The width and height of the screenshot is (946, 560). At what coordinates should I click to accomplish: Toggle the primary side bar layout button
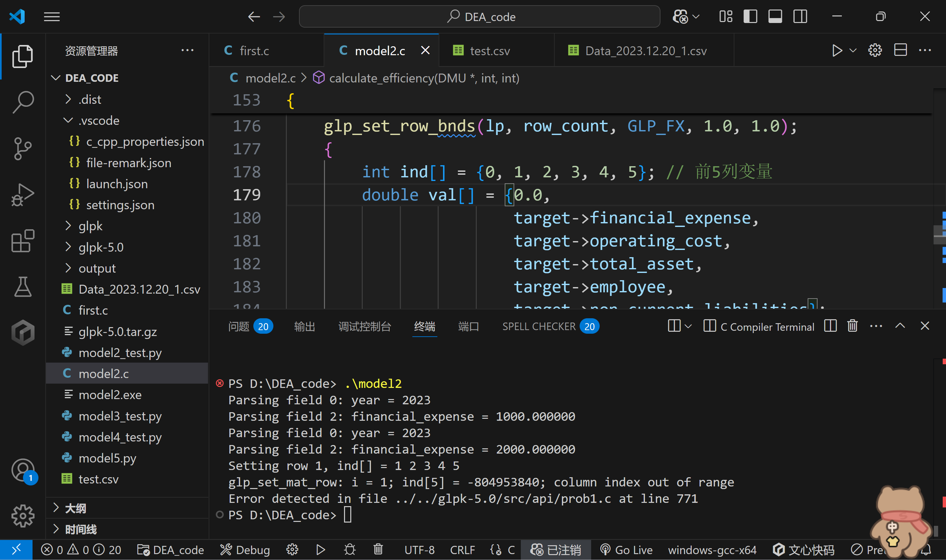point(750,17)
